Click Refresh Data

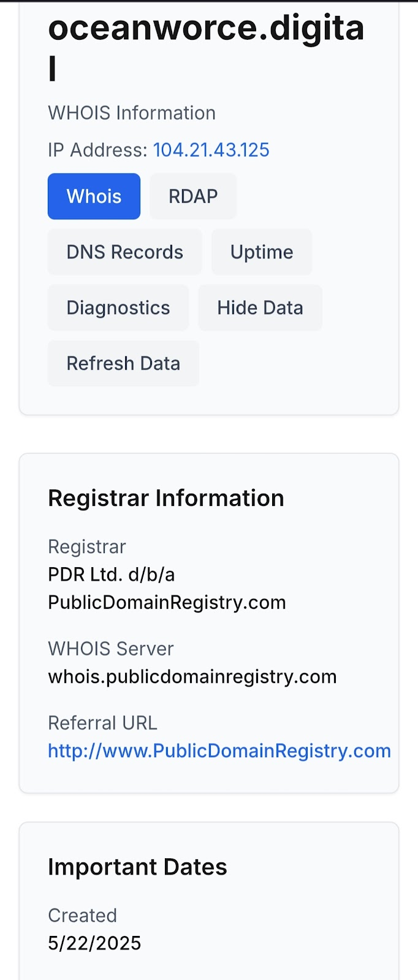tap(123, 363)
